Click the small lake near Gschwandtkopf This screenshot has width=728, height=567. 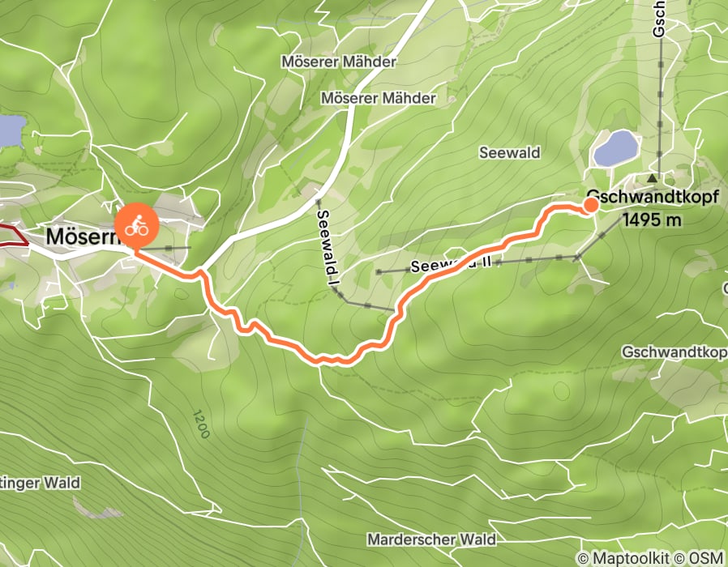point(615,148)
